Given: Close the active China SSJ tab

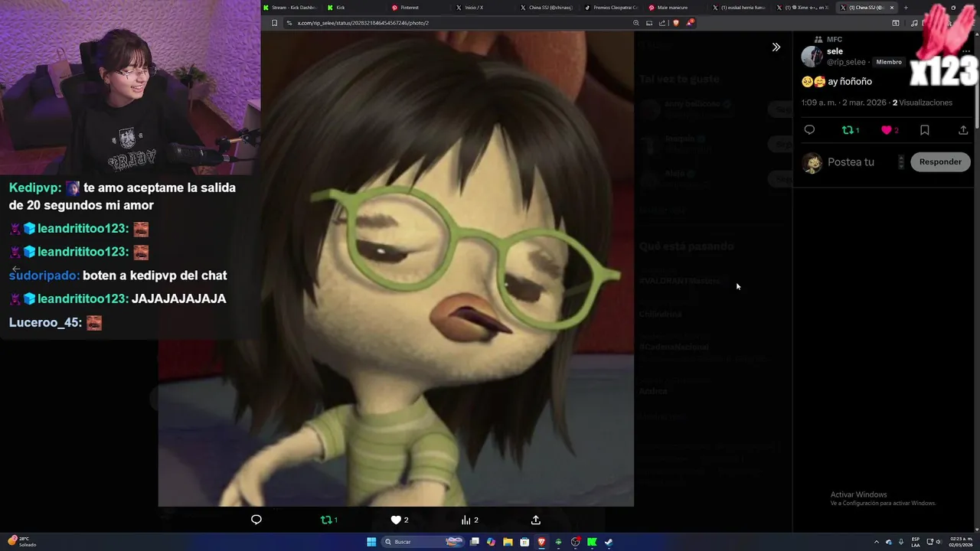Looking at the screenshot, I should pyautogui.click(x=891, y=8).
